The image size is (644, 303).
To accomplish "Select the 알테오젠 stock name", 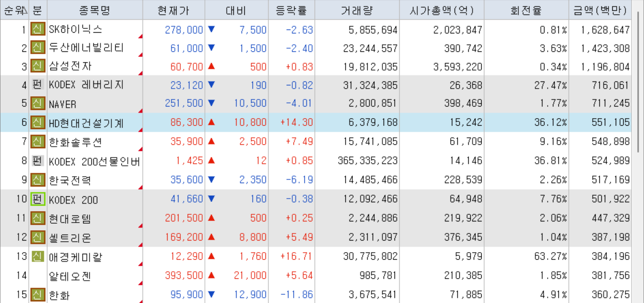I will click(70, 276).
